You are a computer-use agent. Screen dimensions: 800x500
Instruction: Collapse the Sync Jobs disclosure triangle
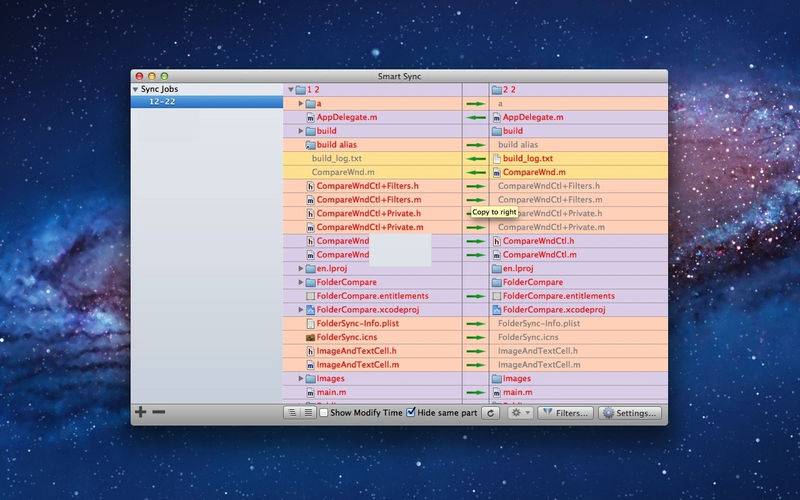(x=136, y=89)
